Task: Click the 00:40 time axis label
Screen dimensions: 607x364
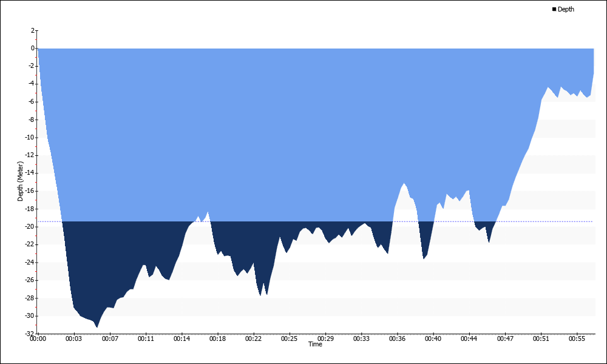Action: [x=433, y=339]
